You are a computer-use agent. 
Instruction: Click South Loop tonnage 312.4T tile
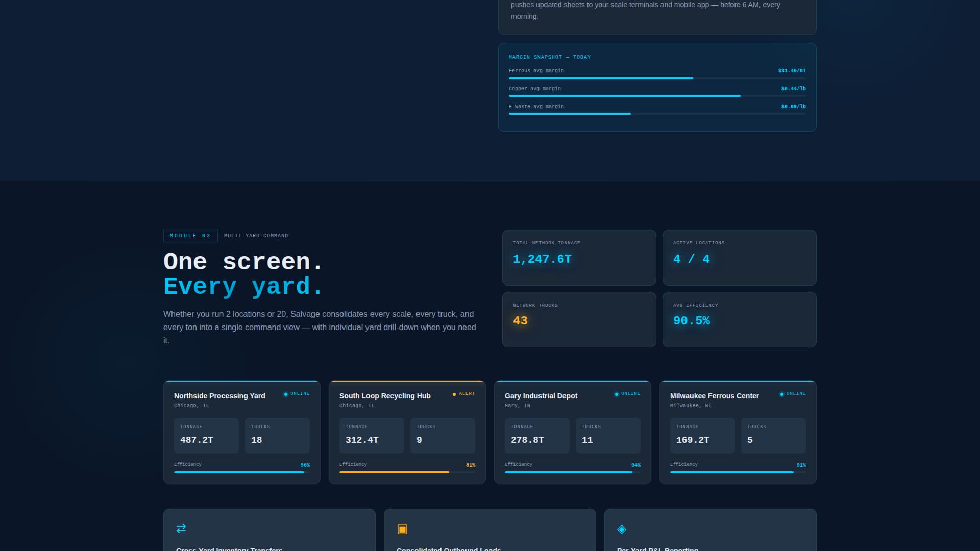372,436
